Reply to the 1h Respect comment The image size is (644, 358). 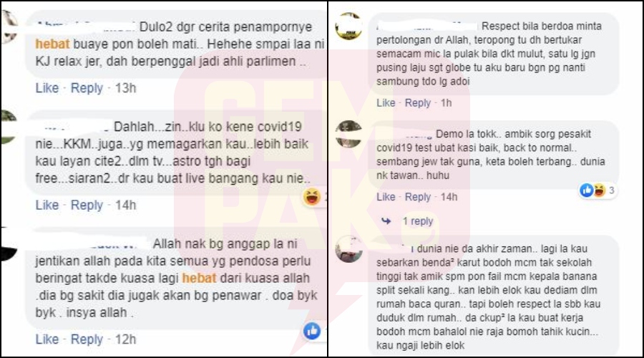[x=418, y=103]
